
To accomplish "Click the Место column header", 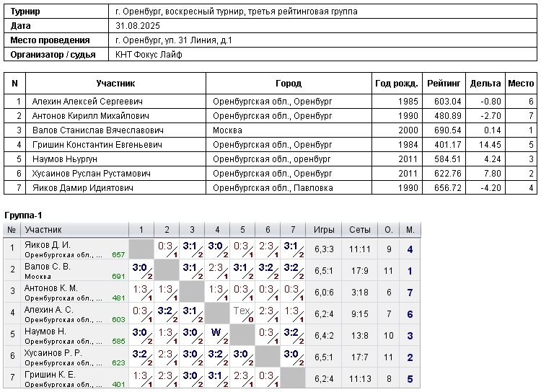I will pos(521,84).
